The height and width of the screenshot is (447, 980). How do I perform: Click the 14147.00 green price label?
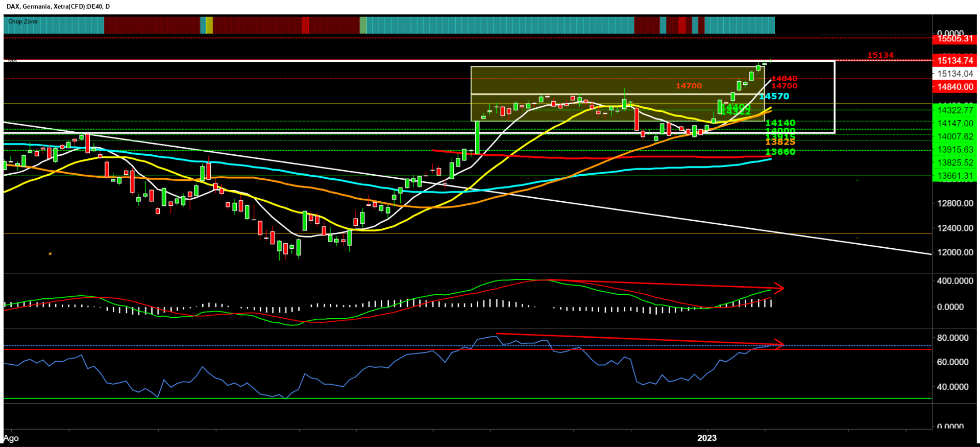[x=954, y=124]
